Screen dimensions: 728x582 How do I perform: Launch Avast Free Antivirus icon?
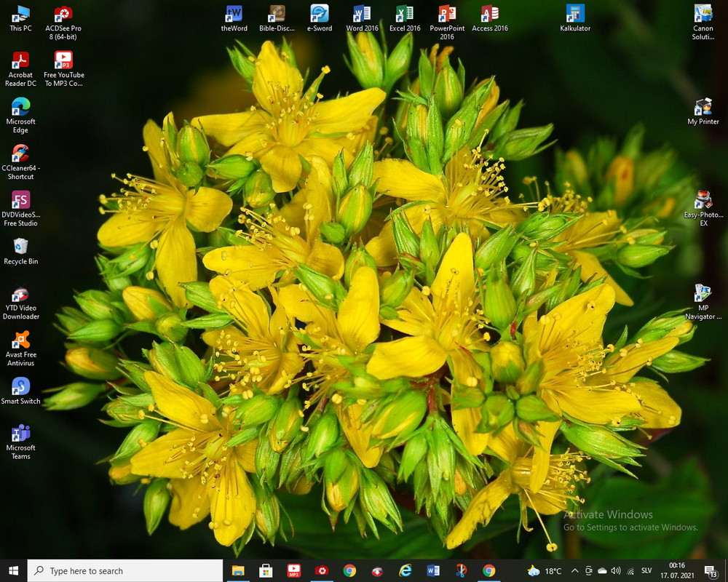(x=20, y=349)
